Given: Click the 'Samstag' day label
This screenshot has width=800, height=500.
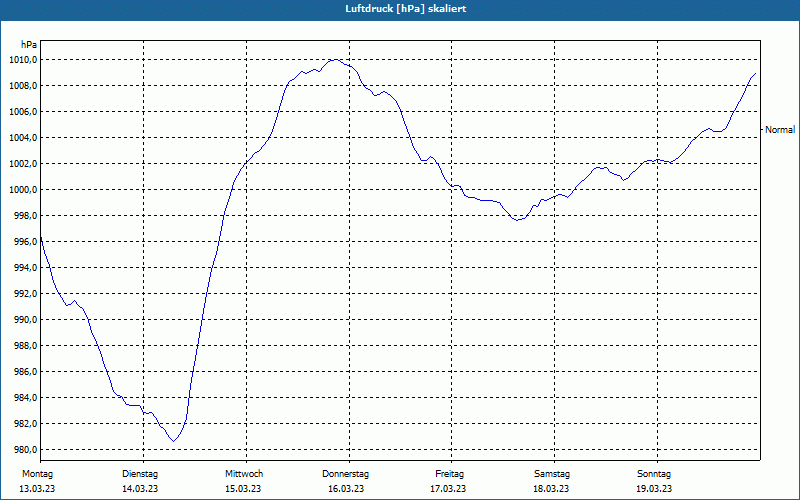Looking at the screenshot, I should (x=552, y=474).
